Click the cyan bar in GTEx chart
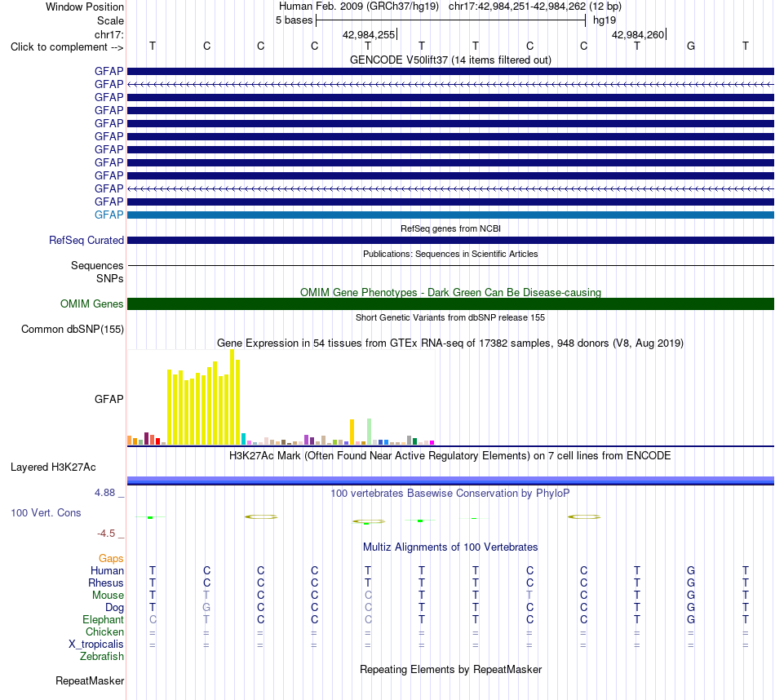 [x=243, y=439]
